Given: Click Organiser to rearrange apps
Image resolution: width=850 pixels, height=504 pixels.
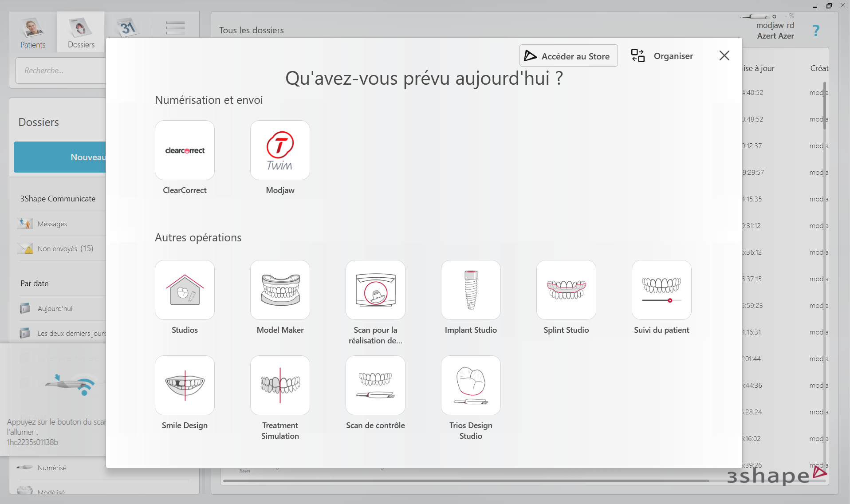Looking at the screenshot, I should point(662,56).
